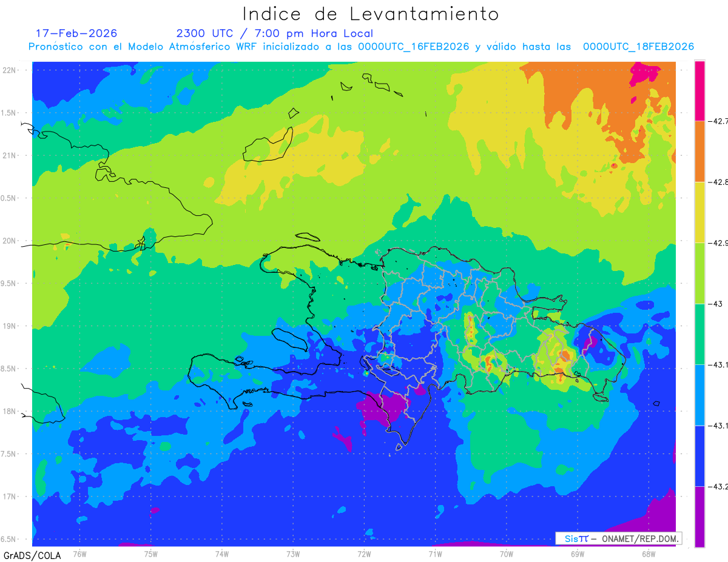The image size is (728, 562).
Task: Click the "74W" longitude label
Action: (x=222, y=554)
